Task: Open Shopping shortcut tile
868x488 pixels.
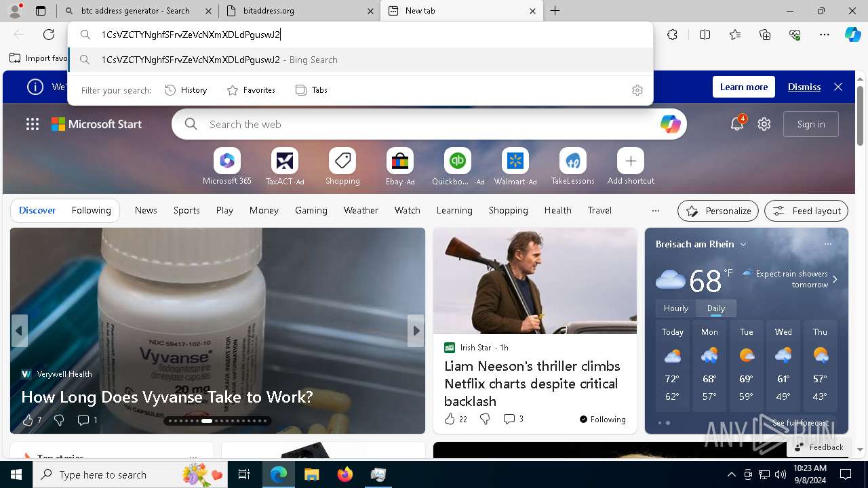Action: click(342, 167)
